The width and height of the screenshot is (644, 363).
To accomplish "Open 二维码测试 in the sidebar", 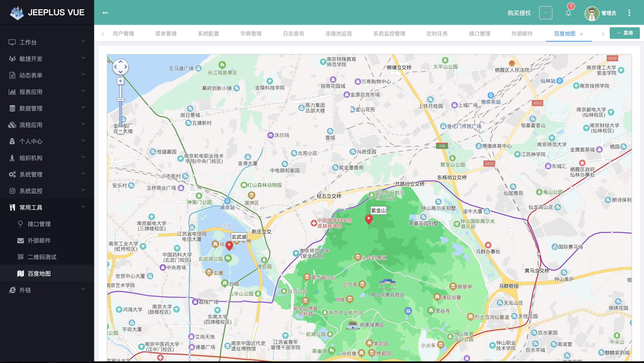I will click(42, 257).
